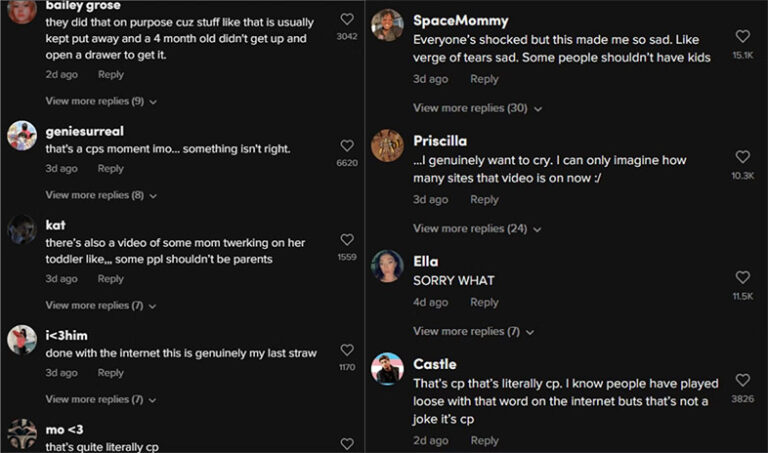The height and width of the screenshot is (453, 768).
Task: Open SpaceMommy's profile via username
Action: point(460,21)
